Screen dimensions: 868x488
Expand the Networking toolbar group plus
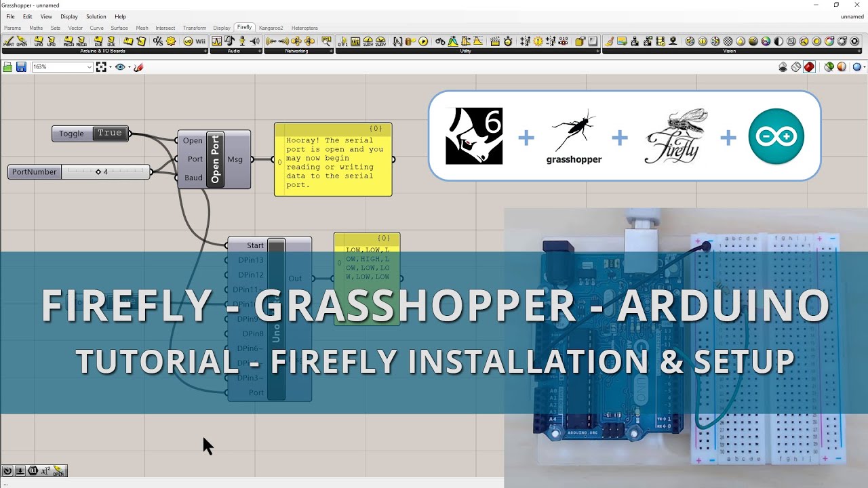click(x=332, y=51)
